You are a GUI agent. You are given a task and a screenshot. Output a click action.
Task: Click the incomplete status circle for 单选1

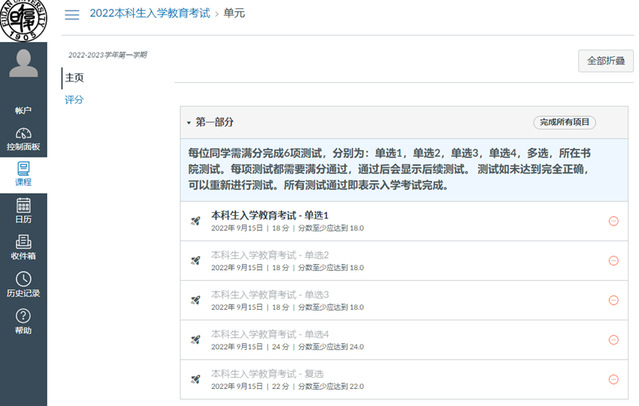(613, 221)
